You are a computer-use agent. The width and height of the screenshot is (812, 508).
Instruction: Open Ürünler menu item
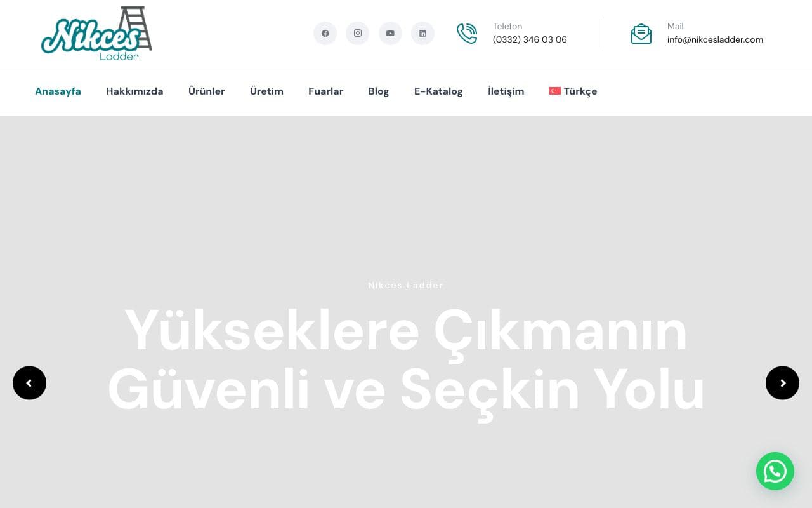click(207, 91)
